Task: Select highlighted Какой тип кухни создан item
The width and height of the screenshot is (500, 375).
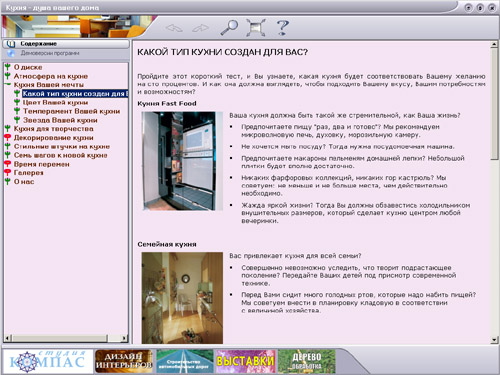Action: (75, 94)
